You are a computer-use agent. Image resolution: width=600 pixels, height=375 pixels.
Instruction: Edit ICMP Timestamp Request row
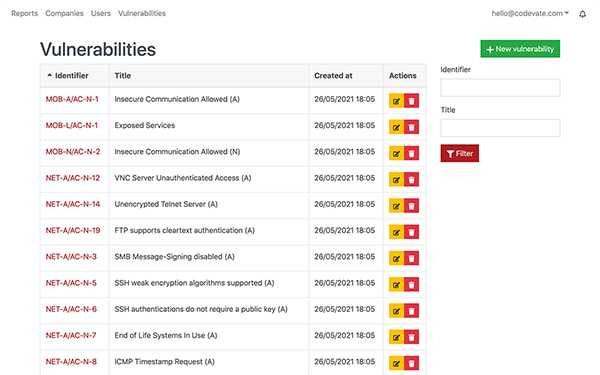[x=396, y=364]
